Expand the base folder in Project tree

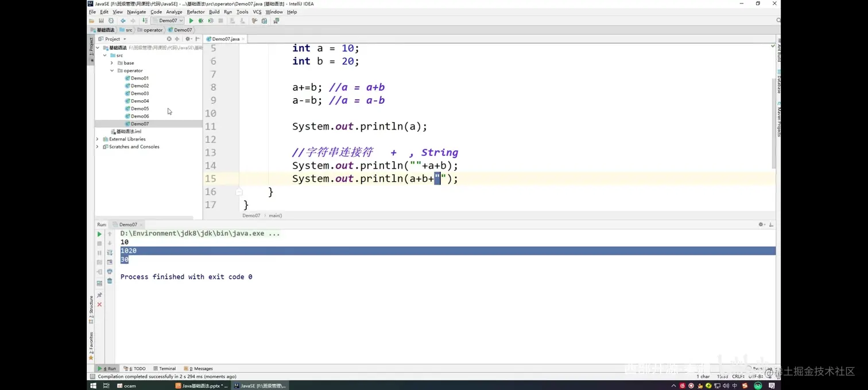pos(112,63)
